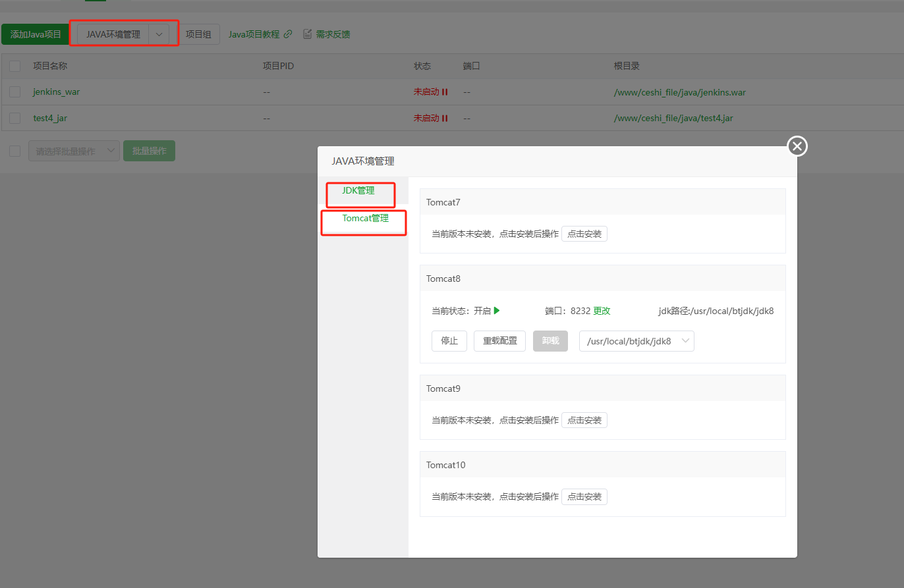The height and width of the screenshot is (588, 904).
Task: Open root path /www/ceshi_file/java/jenkins.war
Action: tap(680, 92)
